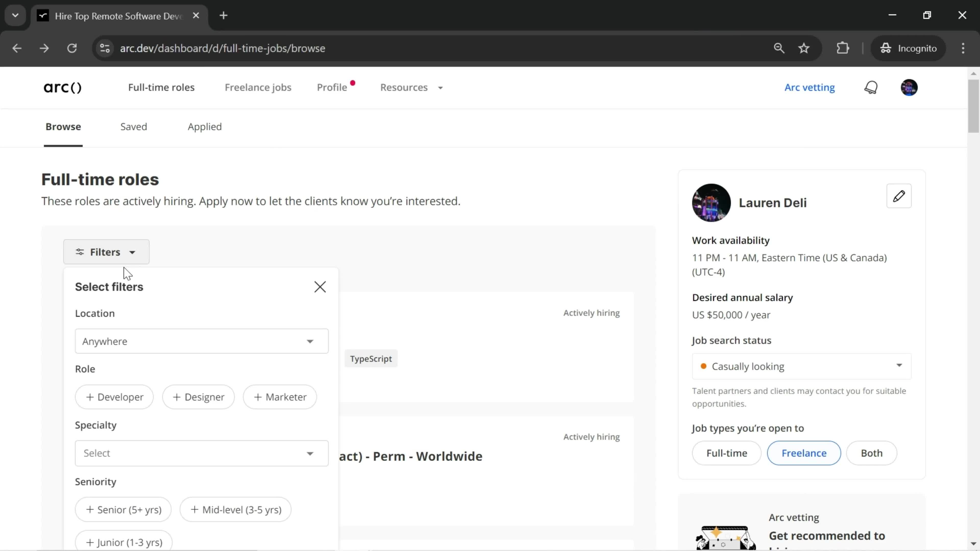Click Lauren Deli profile picture
The height and width of the screenshot is (551, 980).
pyautogui.click(x=711, y=203)
